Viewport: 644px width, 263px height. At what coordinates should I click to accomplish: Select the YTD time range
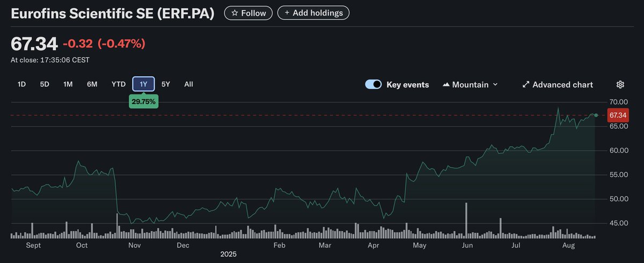coord(119,84)
